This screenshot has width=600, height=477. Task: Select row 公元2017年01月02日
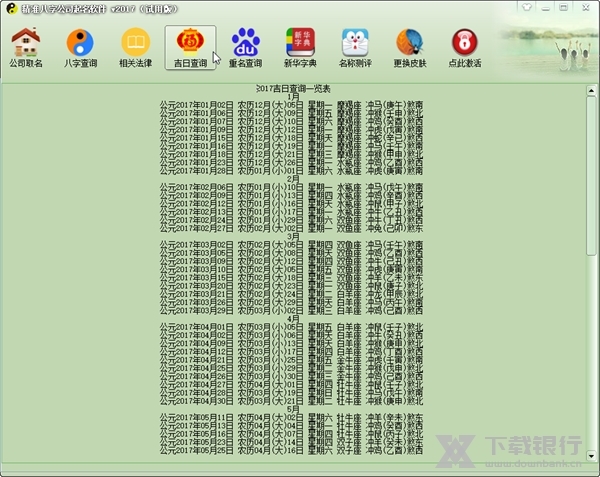291,105
